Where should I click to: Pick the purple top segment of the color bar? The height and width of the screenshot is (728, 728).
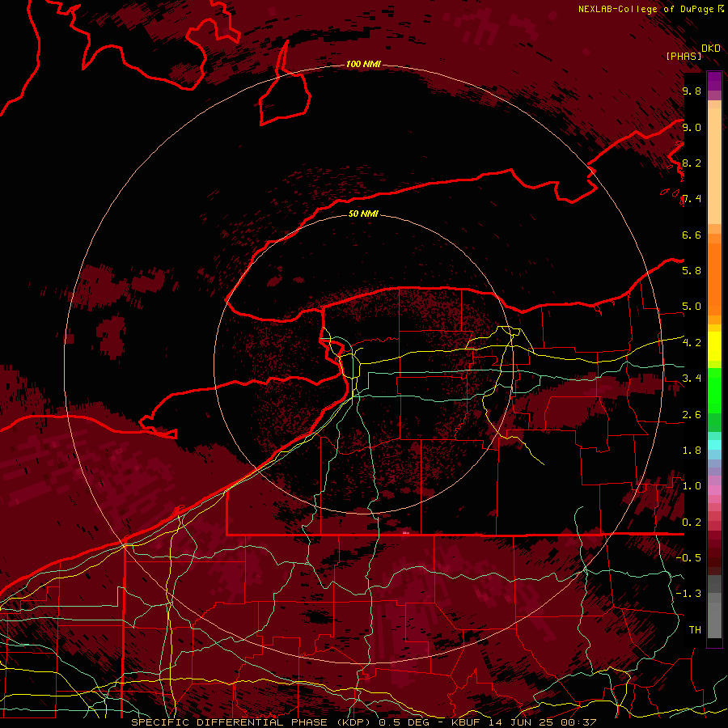pos(714,81)
